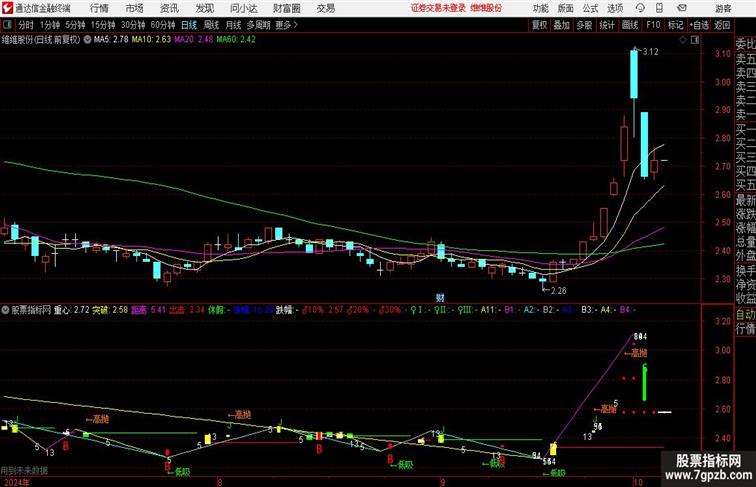Open the envelope message icon
This screenshot has width=756, height=487.
682,8
